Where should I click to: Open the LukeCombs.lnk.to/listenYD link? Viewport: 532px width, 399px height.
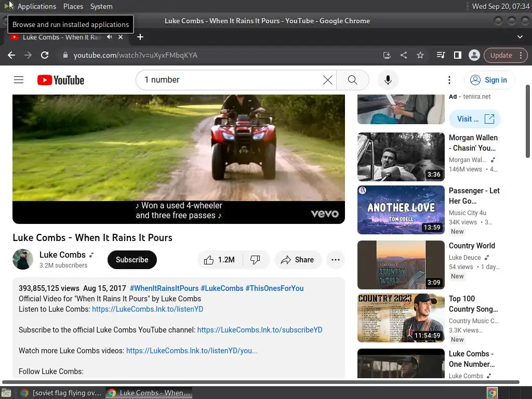tap(148, 309)
